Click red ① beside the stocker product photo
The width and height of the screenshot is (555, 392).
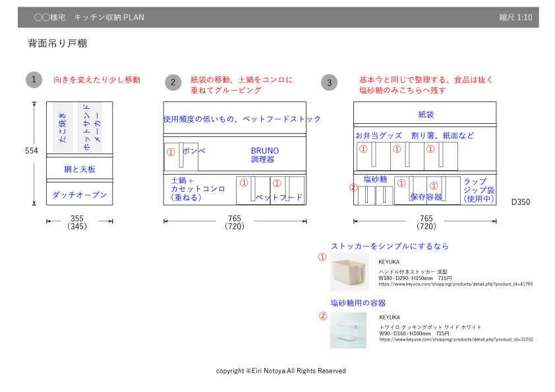click(322, 257)
